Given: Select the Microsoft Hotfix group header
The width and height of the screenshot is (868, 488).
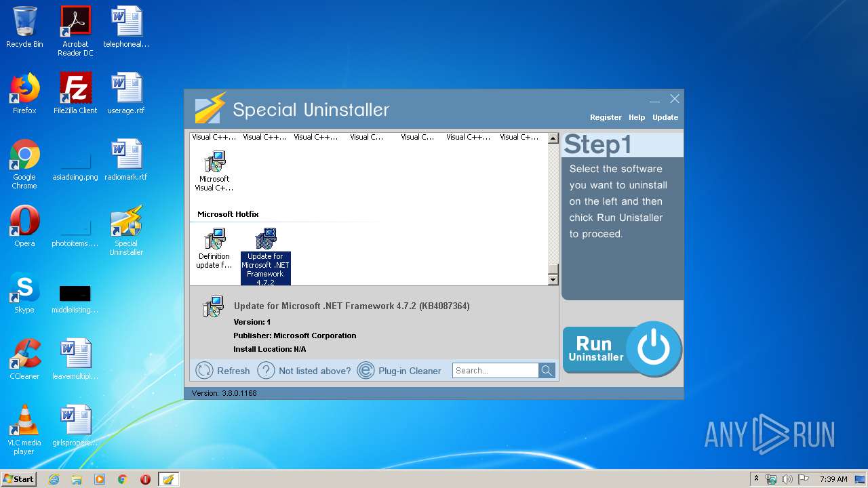Looking at the screenshot, I should point(228,214).
